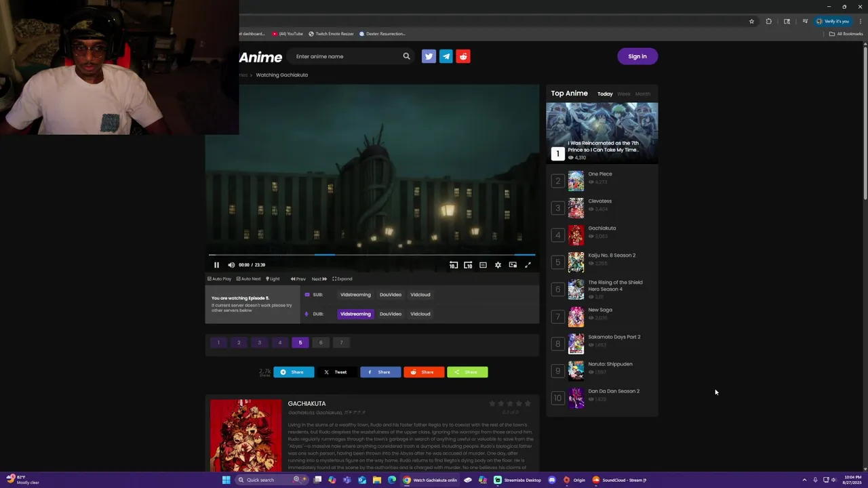
Task: Open episode 7
Action: click(341, 342)
